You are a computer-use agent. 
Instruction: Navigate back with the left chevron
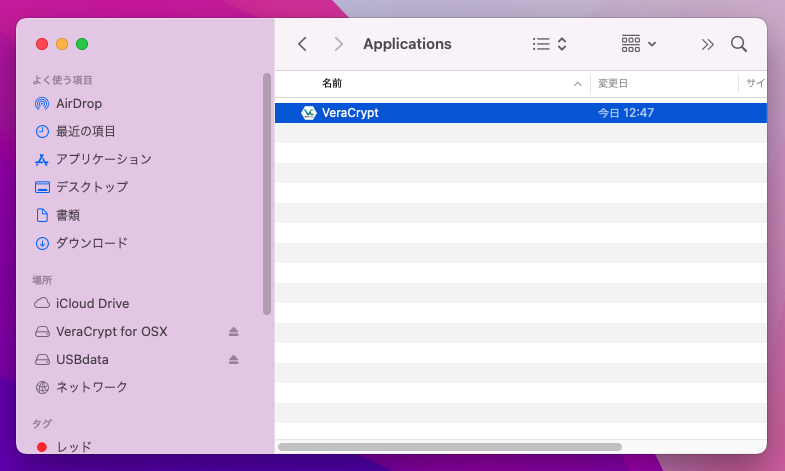click(303, 44)
